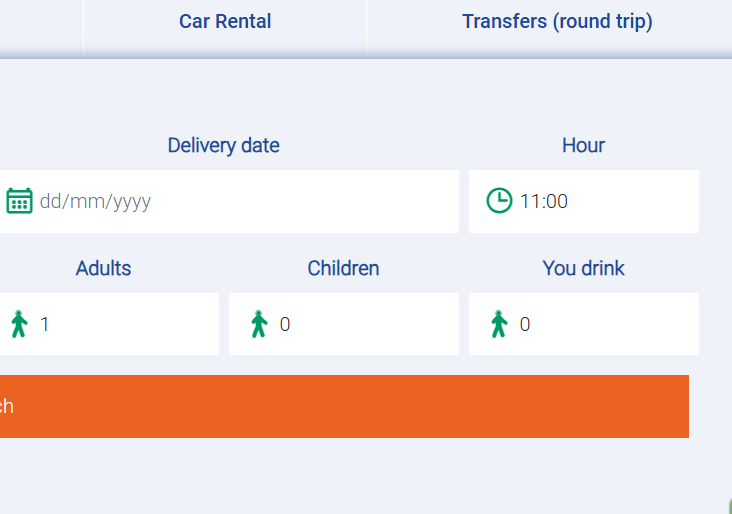Click the person icon under You drink
Viewport: 732px width, 514px height.
click(x=499, y=324)
